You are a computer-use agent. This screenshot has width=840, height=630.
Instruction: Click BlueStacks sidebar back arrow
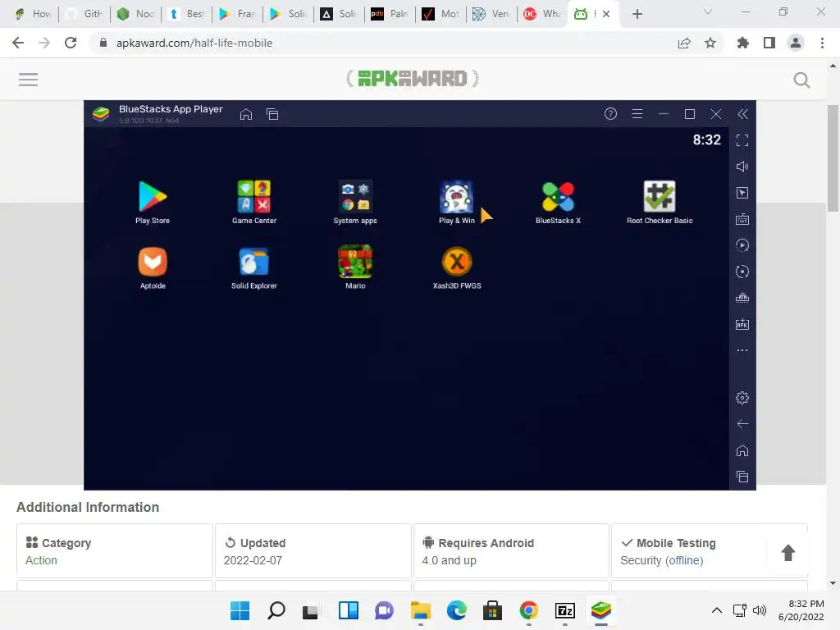tap(742, 424)
